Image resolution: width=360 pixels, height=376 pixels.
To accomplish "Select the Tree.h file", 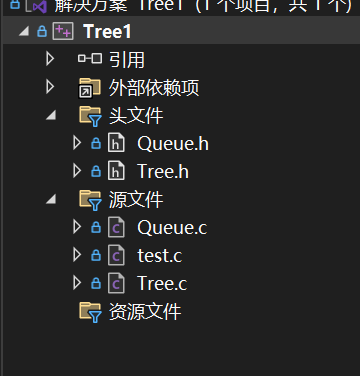I will 163,172.
